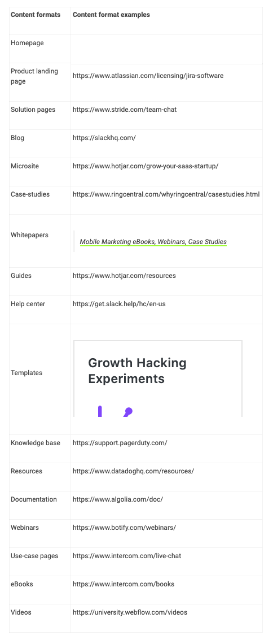273x644 pixels.
Task: Open the Hotjar resources URL
Action: [124, 276]
